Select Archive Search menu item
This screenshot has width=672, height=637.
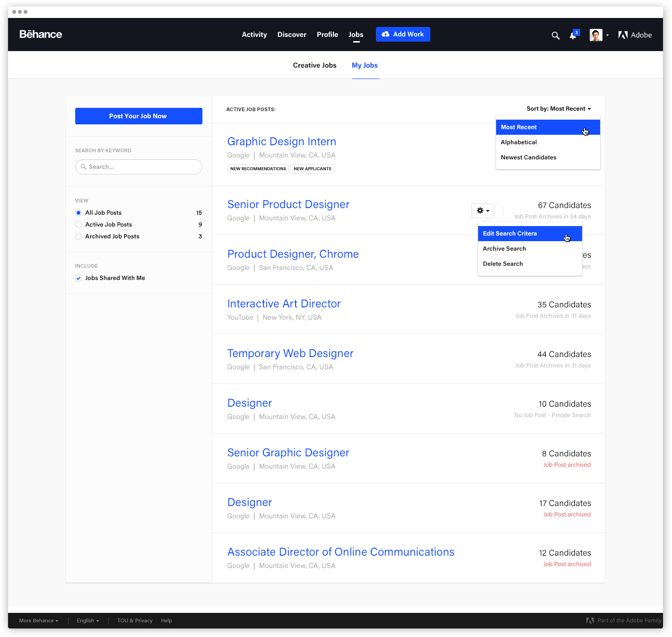(x=530, y=249)
